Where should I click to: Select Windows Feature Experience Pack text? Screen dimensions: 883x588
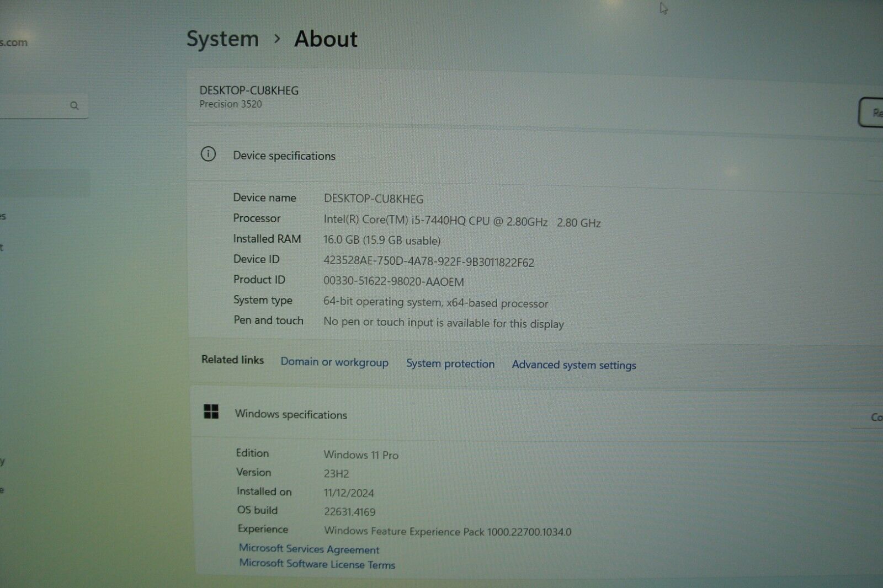pos(448,531)
